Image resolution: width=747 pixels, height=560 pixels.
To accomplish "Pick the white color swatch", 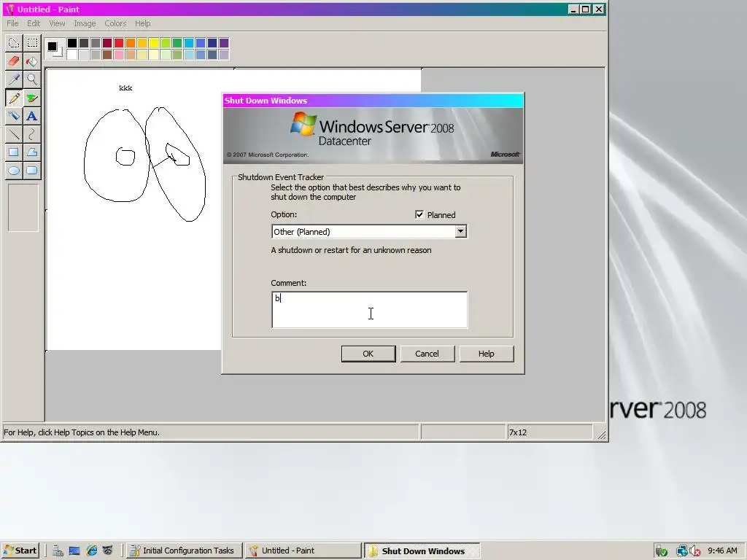I will 72,55.
